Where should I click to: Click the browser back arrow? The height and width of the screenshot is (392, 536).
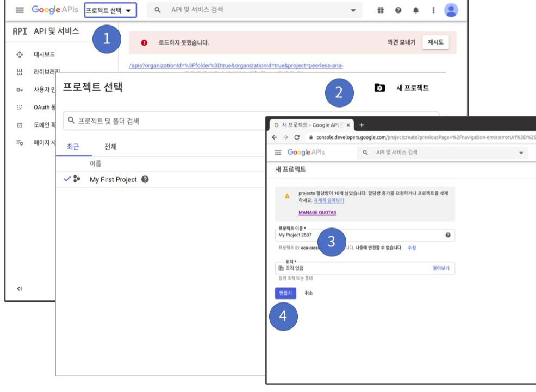click(x=275, y=137)
